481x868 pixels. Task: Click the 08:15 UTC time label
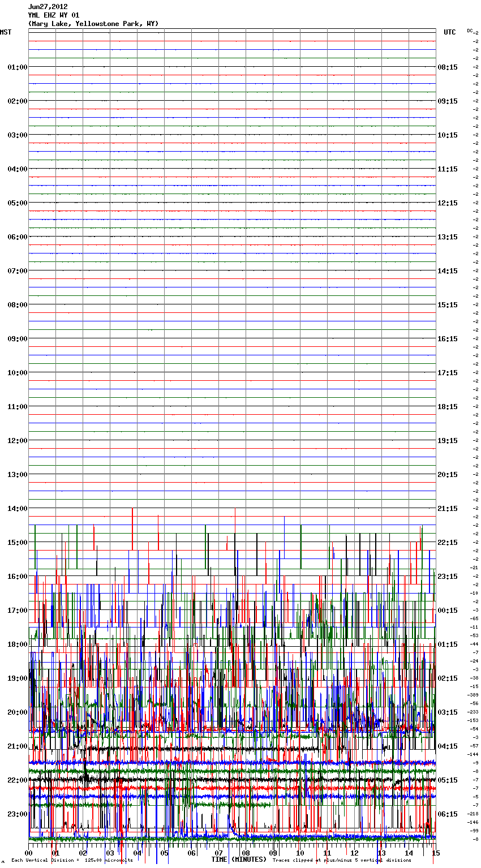point(448,67)
